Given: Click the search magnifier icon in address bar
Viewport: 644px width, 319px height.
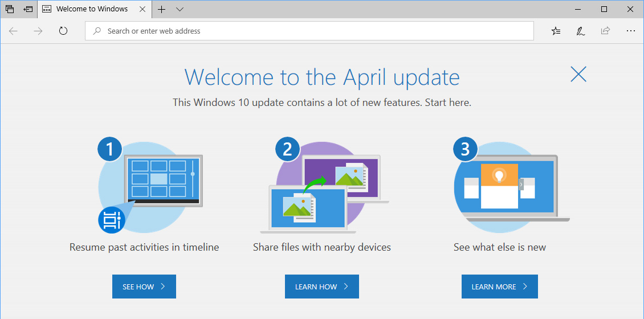Looking at the screenshot, I should pos(97,31).
